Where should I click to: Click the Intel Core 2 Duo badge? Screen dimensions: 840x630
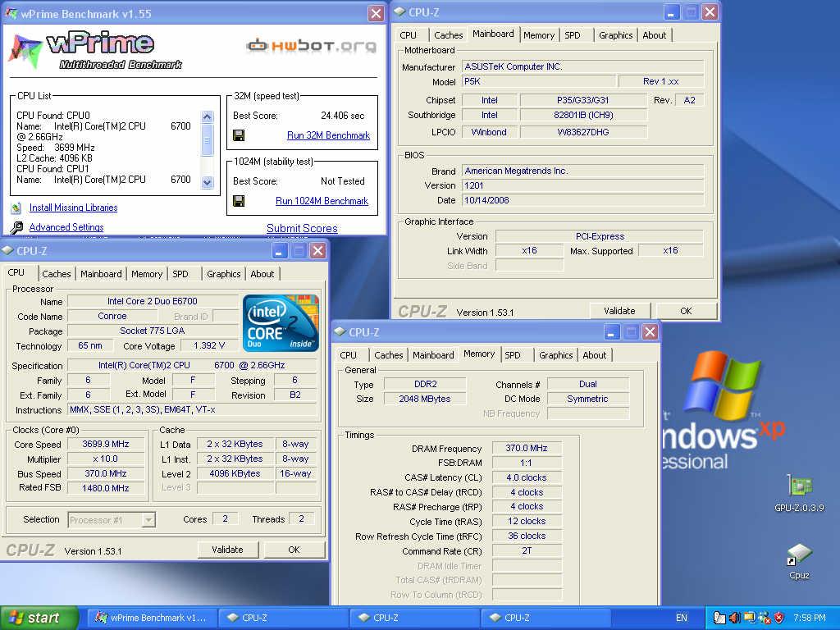(281, 323)
